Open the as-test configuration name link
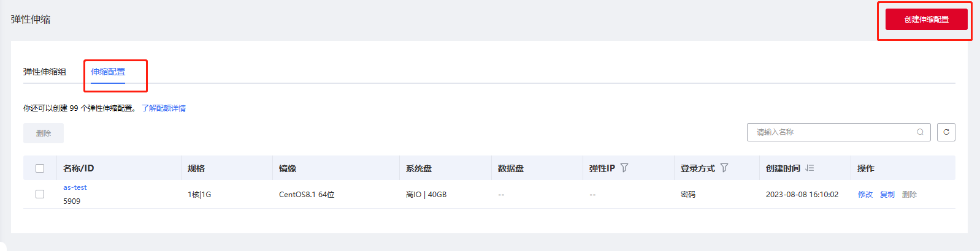 click(75, 187)
